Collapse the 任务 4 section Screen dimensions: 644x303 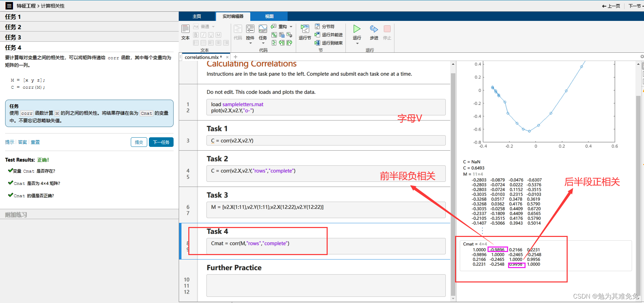pyautogui.click(x=89, y=48)
